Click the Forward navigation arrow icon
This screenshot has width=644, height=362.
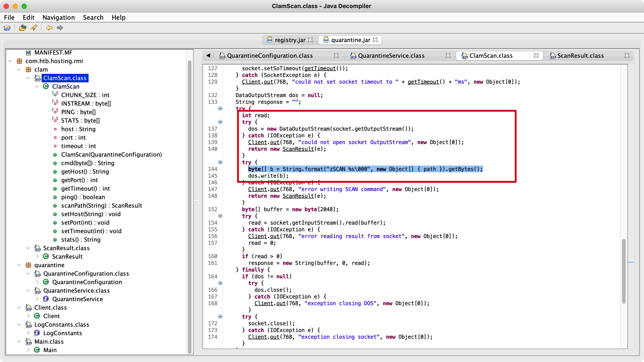60,28
